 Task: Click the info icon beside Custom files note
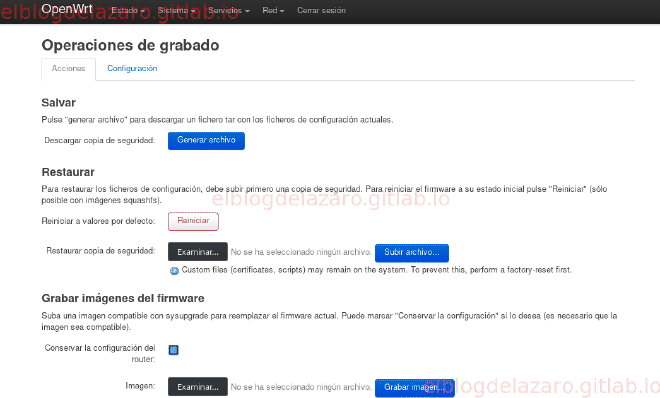point(174,271)
